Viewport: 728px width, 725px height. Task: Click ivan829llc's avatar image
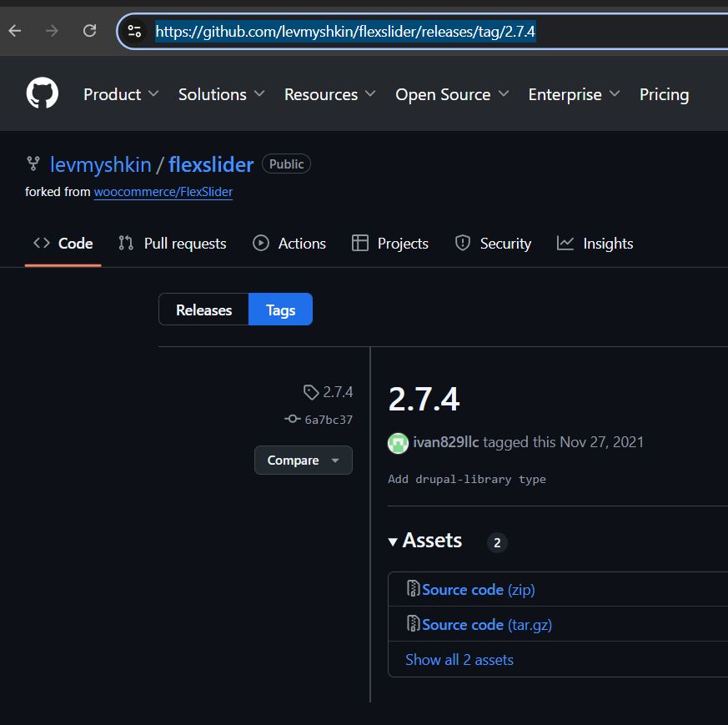(398, 443)
